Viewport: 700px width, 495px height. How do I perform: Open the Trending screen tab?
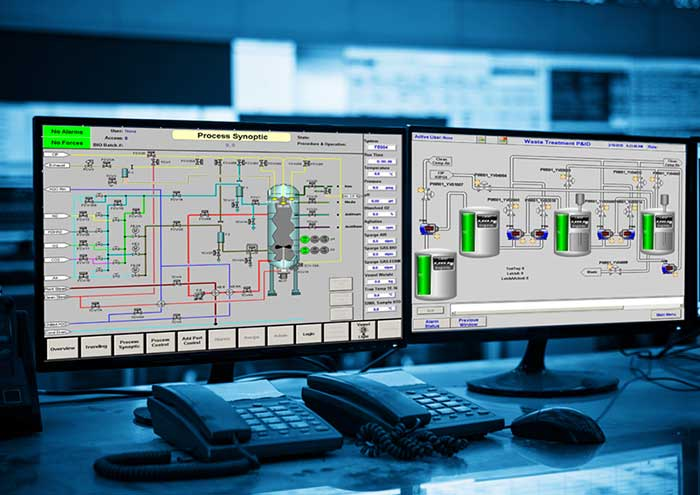[96, 345]
